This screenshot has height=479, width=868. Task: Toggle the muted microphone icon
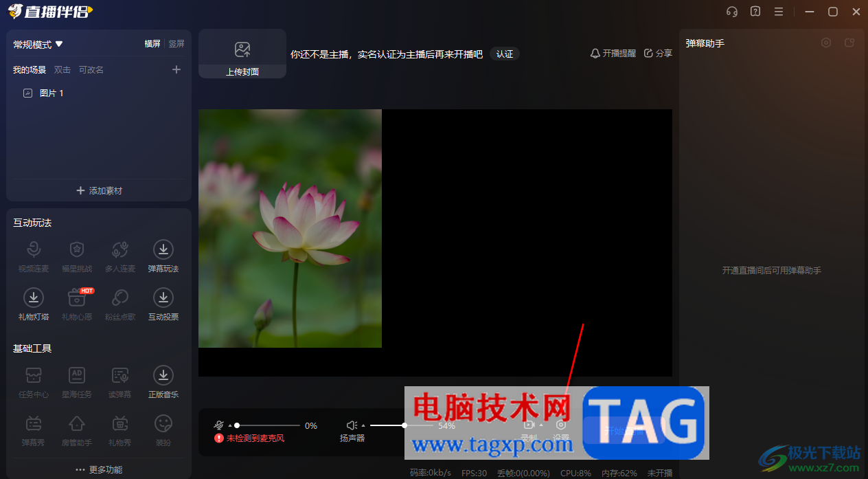[218, 425]
